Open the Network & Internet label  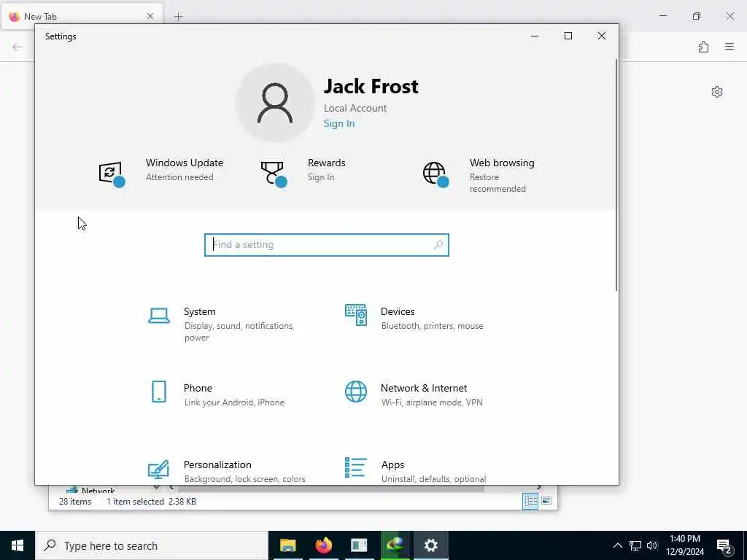pos(424,388)
